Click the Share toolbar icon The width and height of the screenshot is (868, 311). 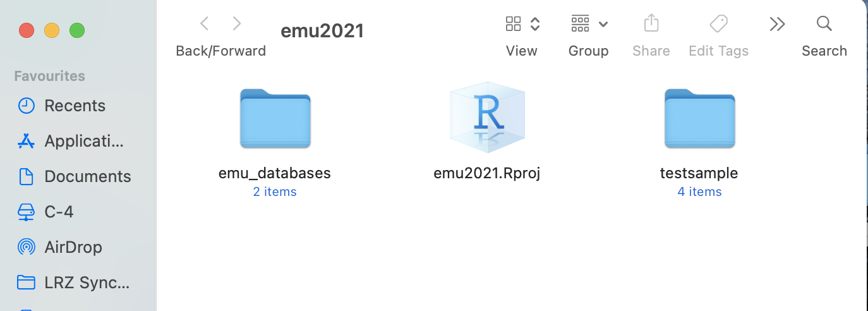tap(651, 25)
